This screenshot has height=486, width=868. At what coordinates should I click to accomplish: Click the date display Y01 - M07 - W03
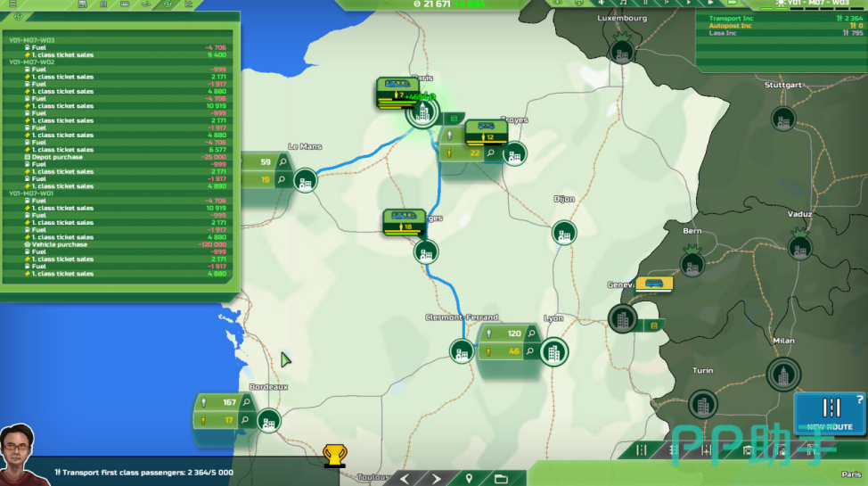click(x=818, y=3)
